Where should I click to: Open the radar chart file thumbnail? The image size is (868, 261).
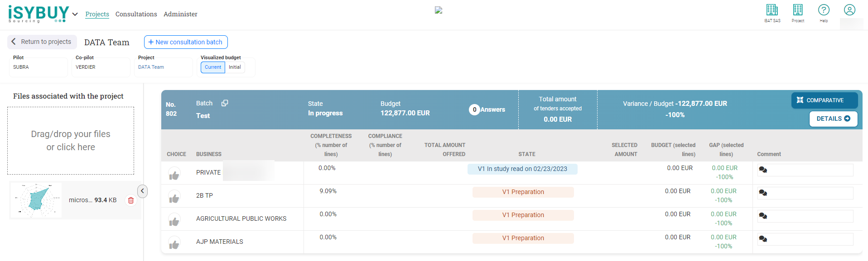[36, 200]
